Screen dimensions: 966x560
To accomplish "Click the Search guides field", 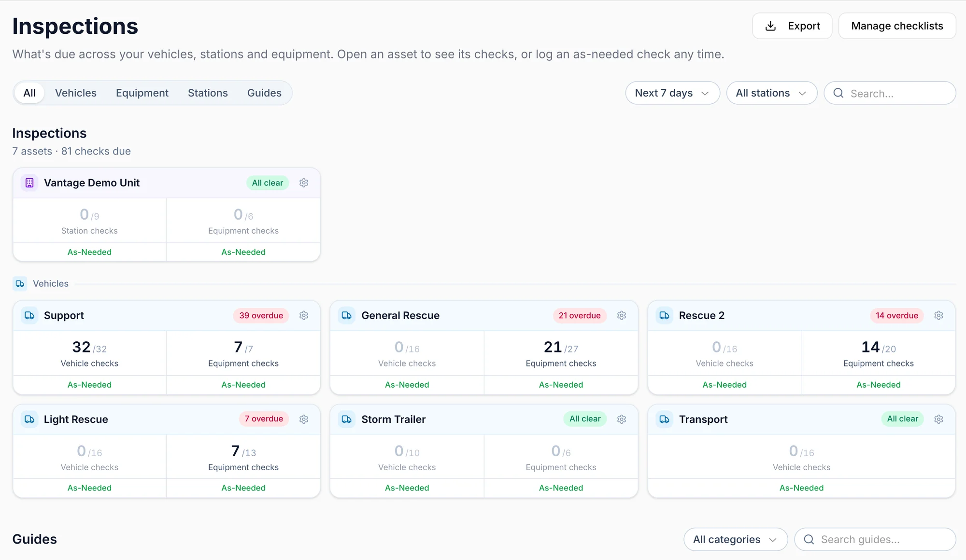I will pyautogui.click(x=875, y=540).
